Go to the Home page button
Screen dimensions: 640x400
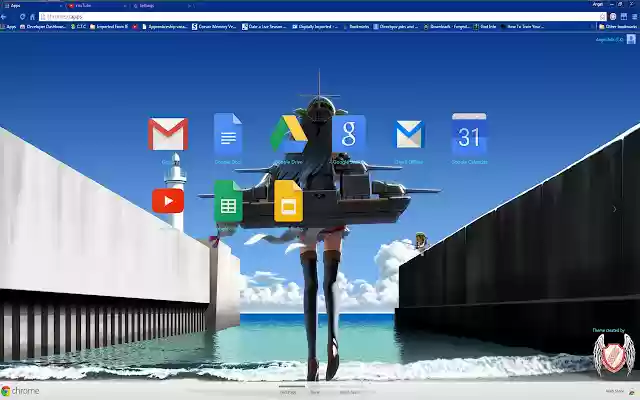pyautogui.click(x=32, y=17)
